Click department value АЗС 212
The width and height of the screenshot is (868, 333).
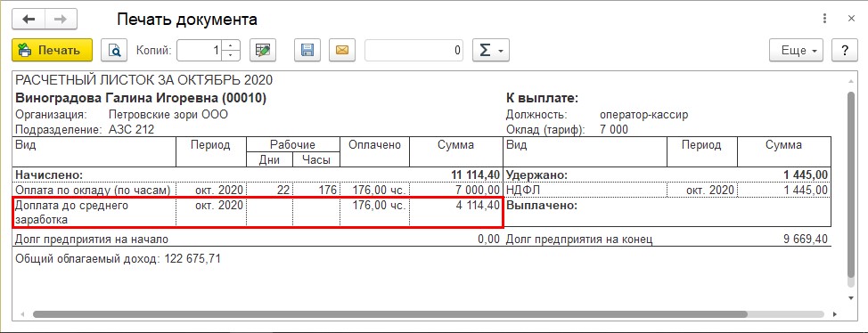pos(131,130)
